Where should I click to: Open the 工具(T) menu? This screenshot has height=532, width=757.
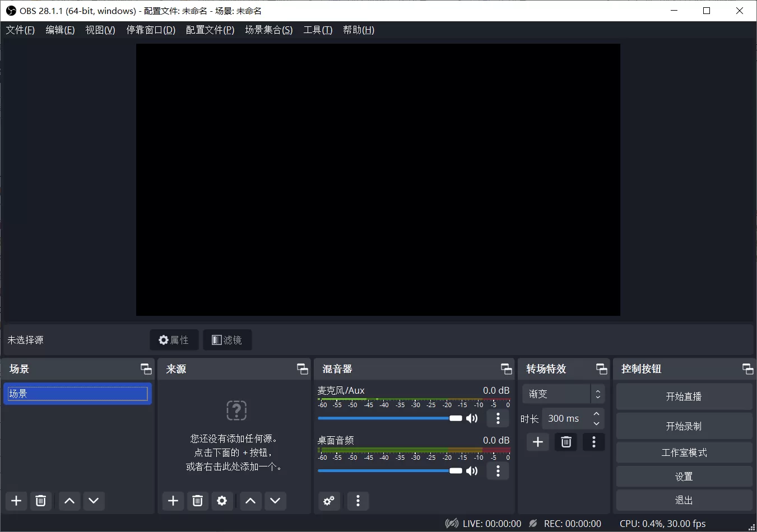click(317, 30)
